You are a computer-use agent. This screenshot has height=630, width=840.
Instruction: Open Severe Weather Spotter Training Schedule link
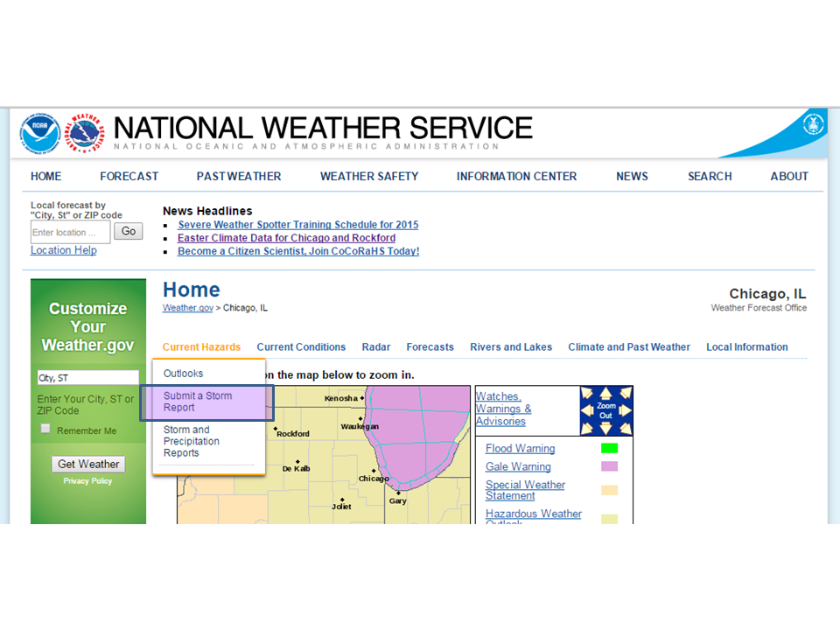(x=297, y=225)
